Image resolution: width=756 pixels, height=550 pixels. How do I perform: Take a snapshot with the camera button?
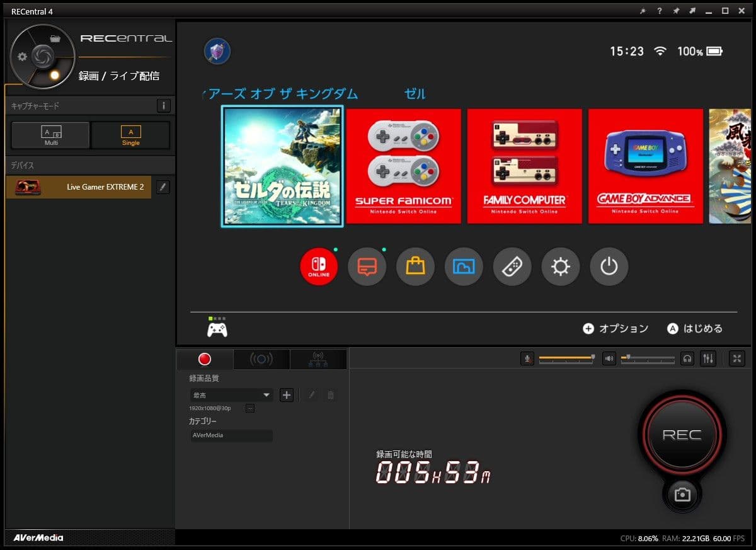coord(682,495)
